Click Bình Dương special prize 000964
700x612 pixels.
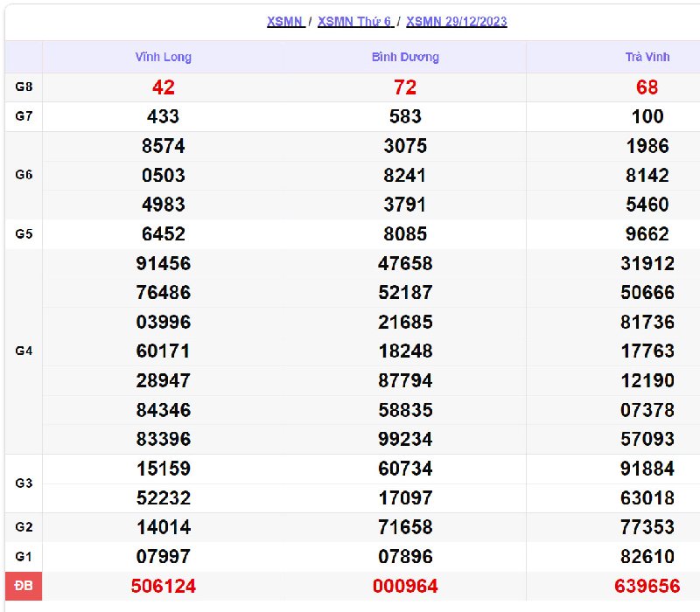click(x=405, y=586)
